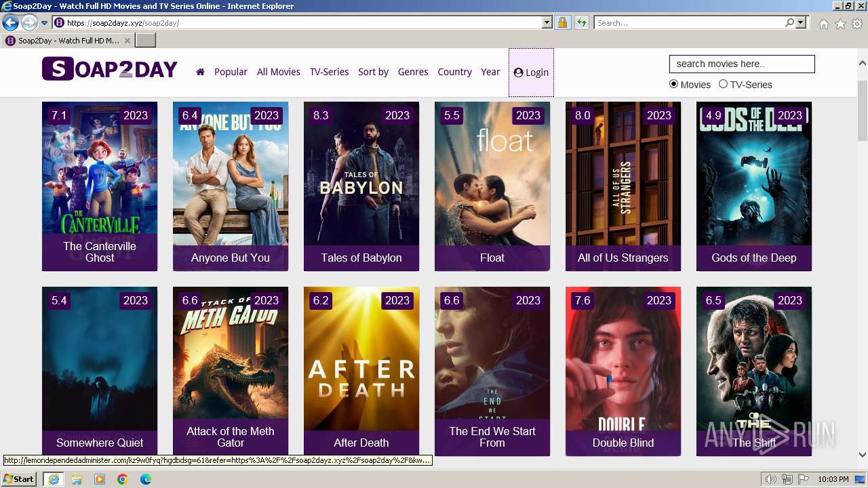This screenshot has width=868, height=488.
Task: Open a new blank tab
Action: click(x=146, y=41)
